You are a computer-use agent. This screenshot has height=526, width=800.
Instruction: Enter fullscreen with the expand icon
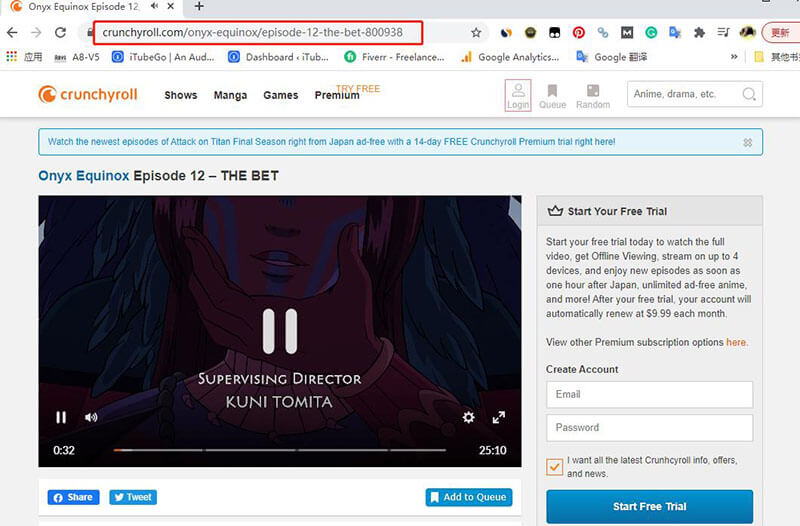(x=498, y=417)
